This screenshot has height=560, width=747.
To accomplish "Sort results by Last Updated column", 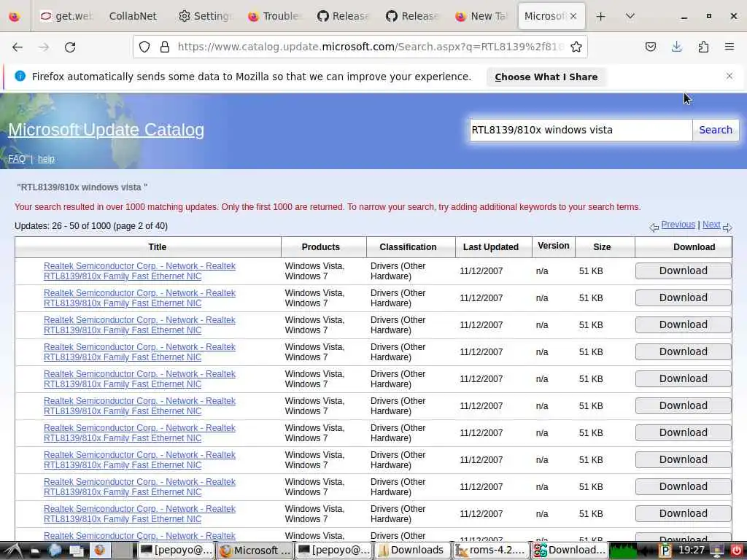I will point(491,246).
